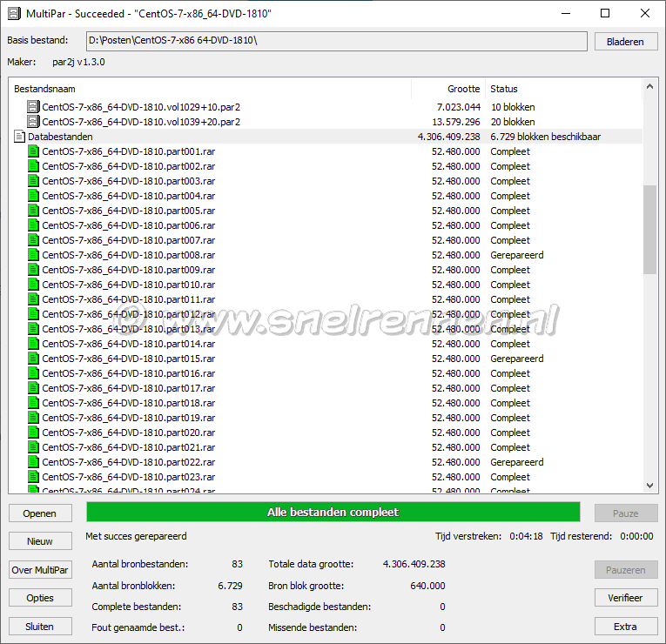
Task: Click the green icon of part022.rar
Action: (33, 462)
